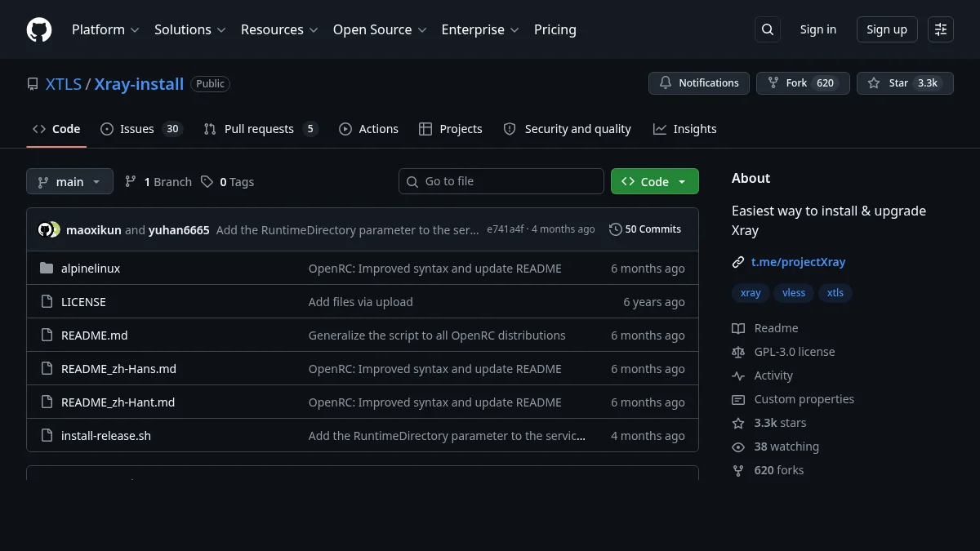The image size is (980, 551).
Task: Click the maoxikun avatar icon
Action: pos(45,229)
